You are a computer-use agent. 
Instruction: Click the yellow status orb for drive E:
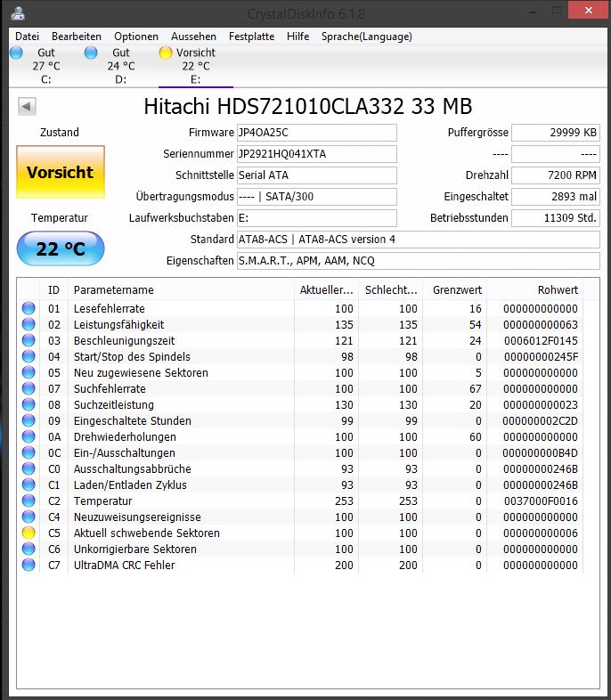coord(166,53)
